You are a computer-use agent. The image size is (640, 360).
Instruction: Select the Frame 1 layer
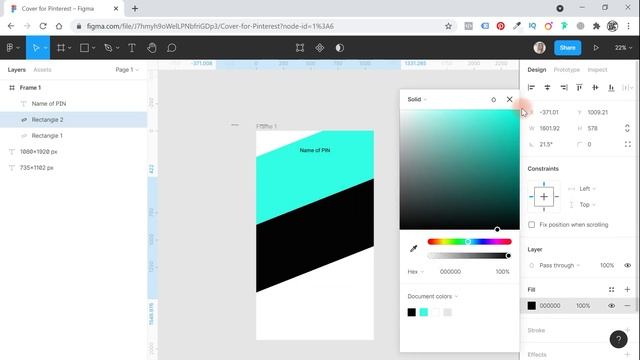[x=73, y=88]
